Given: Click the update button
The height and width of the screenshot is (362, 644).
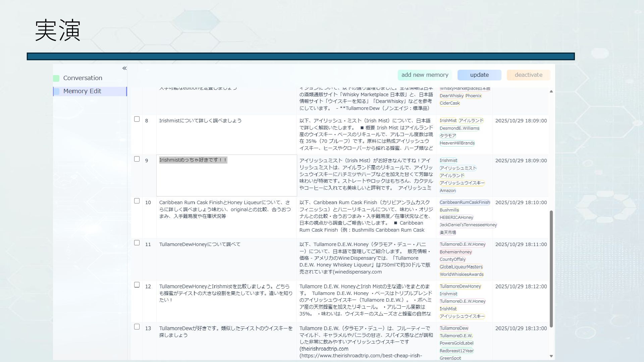Looking at the screenshot, I should (x=479, y=75).
